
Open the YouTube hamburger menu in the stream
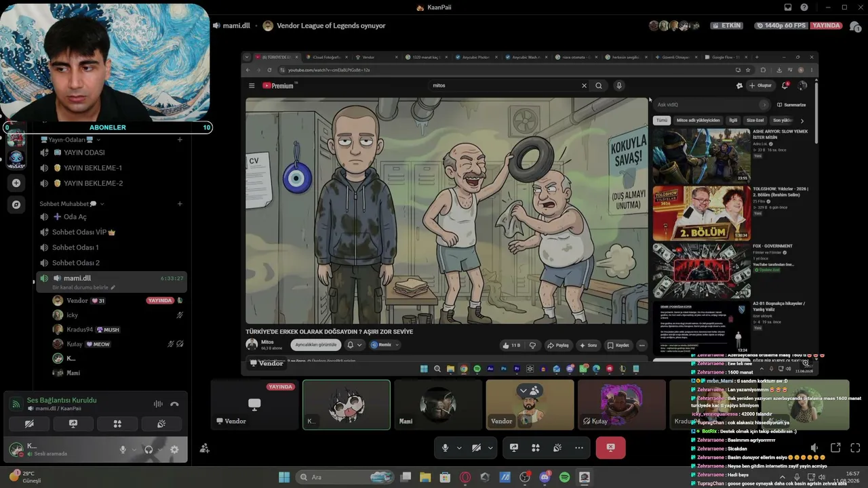click(x=252, y=85)
